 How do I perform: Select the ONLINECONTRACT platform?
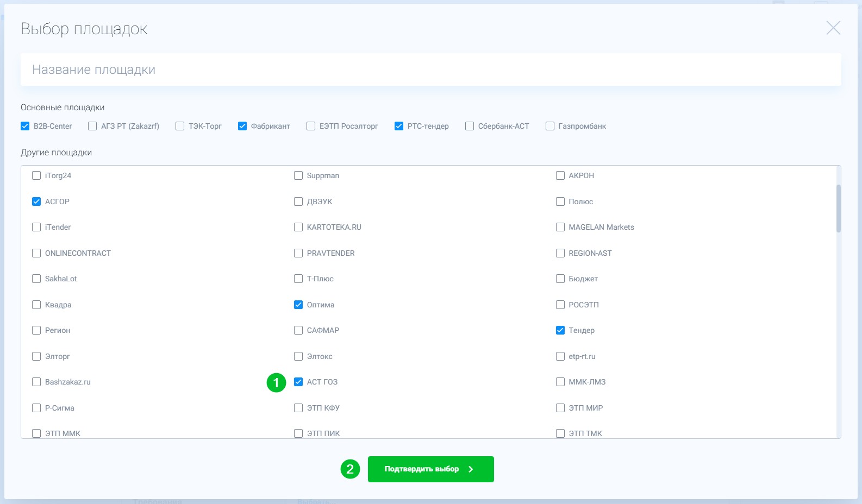coord(36,253)
